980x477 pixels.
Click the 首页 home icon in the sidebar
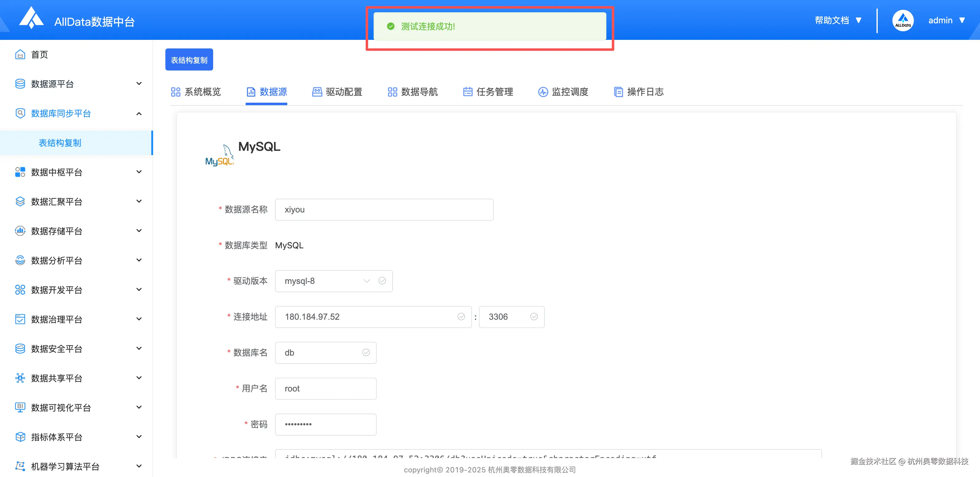click(x=20, y=54)
